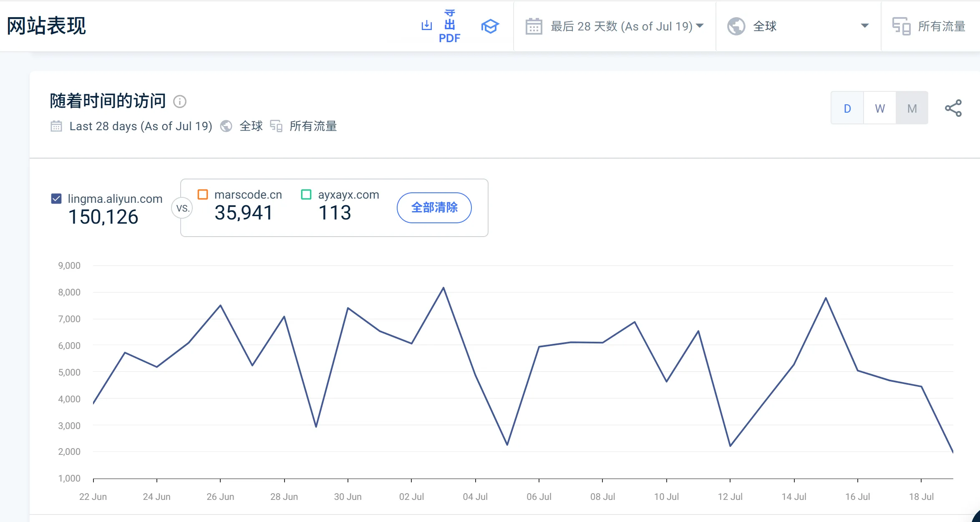Viewport: 980px width, 522px height.
Task: Select the monthly M granularity option
Action: point(912,108)
